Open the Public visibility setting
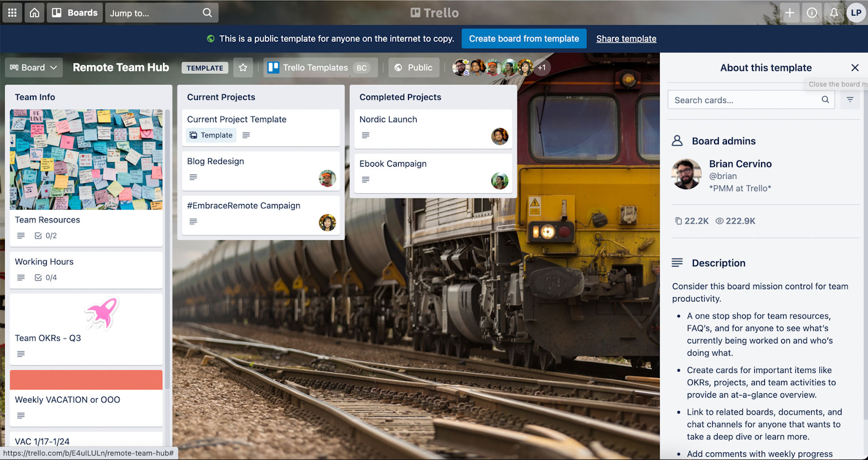The image size is (868, 460). pyautogui.click(x=413, y=67)
